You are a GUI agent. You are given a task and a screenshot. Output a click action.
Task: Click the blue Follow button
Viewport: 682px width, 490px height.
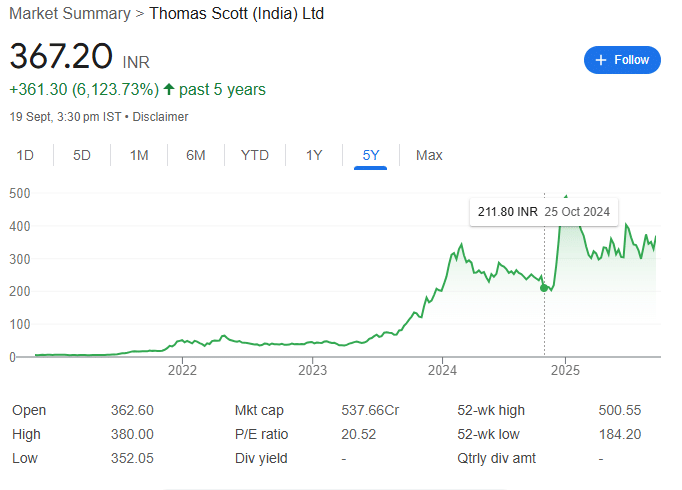[622, 60]
